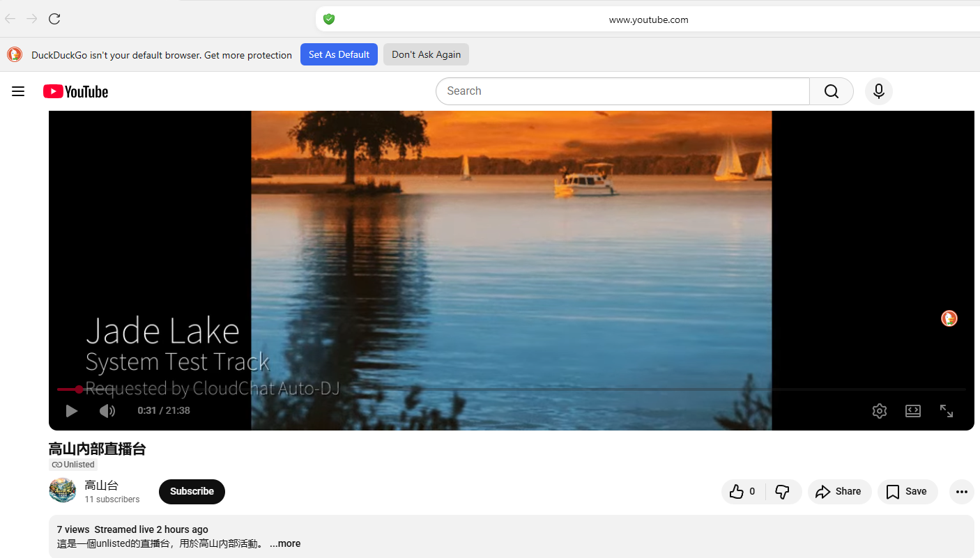Open video settings gear
The width and height of the screenshot is (980, 558).
coord(879,411)
